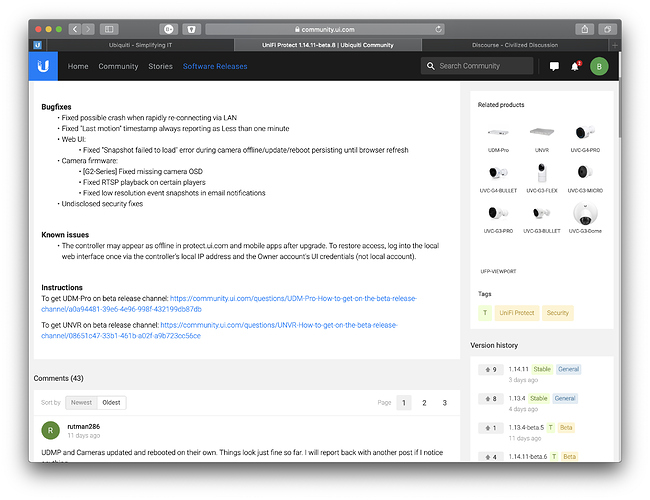
Task: Go to comments page 3
Action: click(x=444, y=403)
